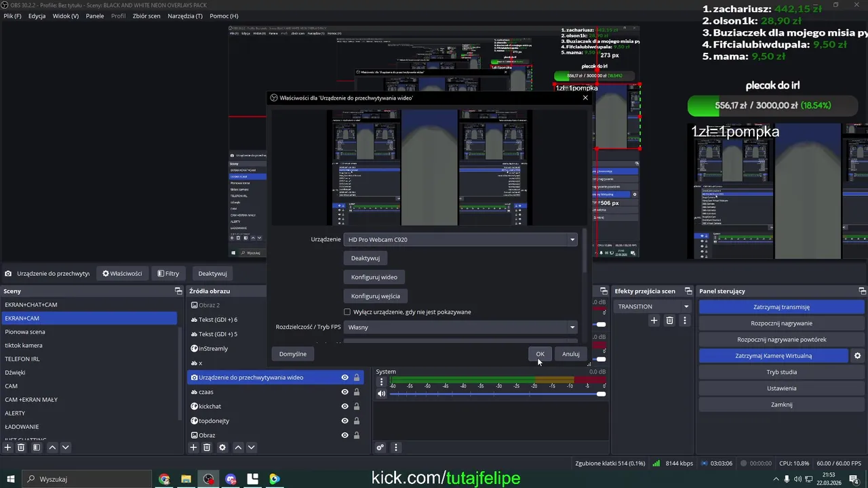This screenshot has height=488, width=868.
Task: Open notification center in system tray
Action: [854, 479]
